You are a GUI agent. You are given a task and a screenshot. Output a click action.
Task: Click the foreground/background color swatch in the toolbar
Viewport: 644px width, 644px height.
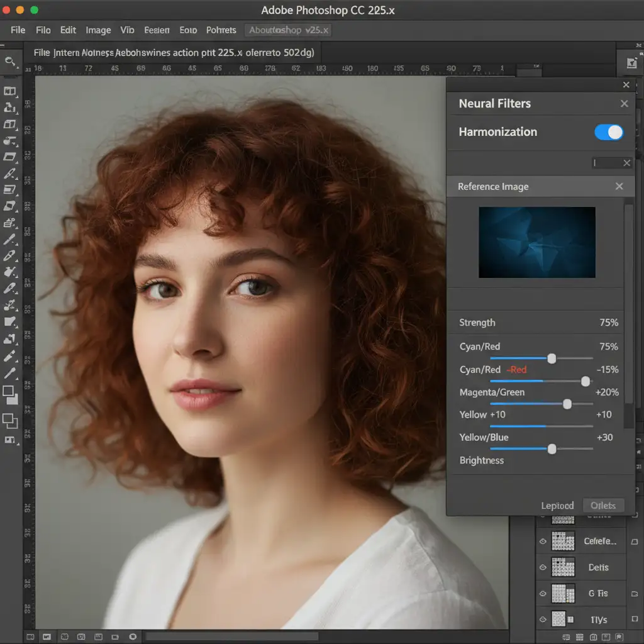coord(10,394)
